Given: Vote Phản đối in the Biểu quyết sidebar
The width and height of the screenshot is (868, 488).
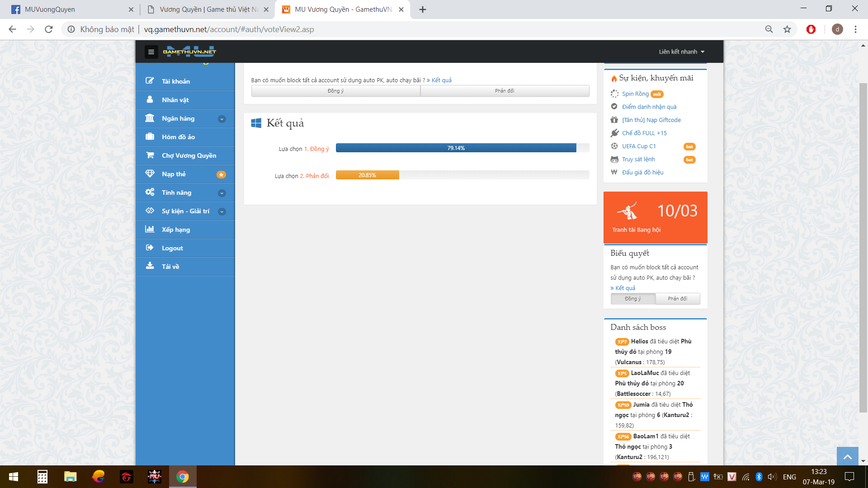Looking at the screenshot, I should [x=677, y=299].
